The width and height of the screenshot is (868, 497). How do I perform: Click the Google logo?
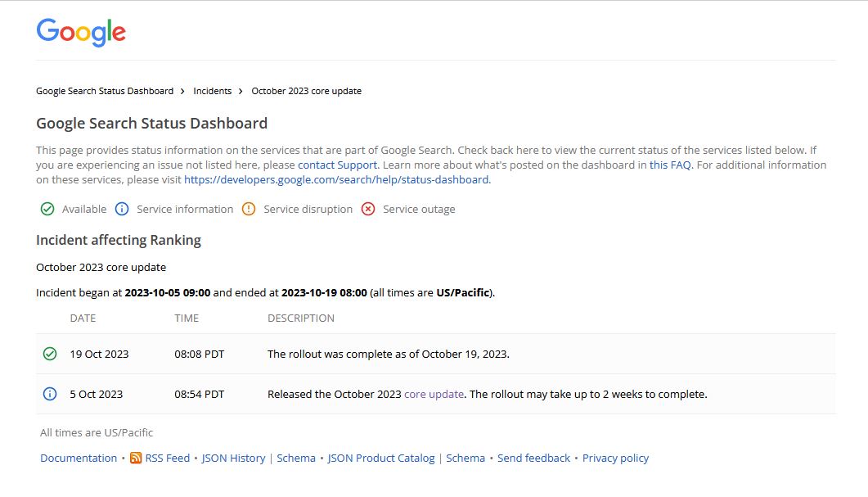(x=81, y=32)
